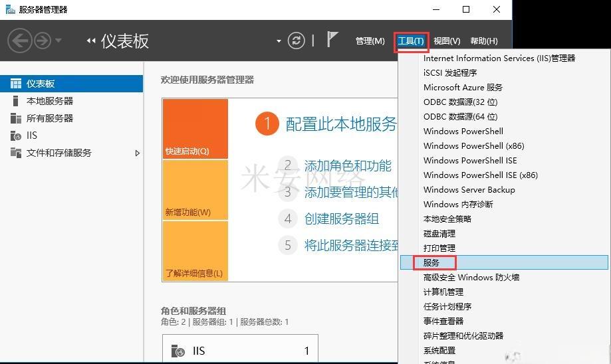Open the 帮助(H) menu
Screen dimensions: 611x364
coord(483,41)
